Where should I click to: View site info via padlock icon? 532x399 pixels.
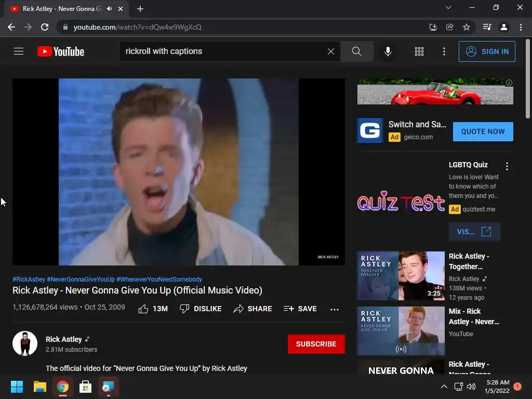(65, 27)
